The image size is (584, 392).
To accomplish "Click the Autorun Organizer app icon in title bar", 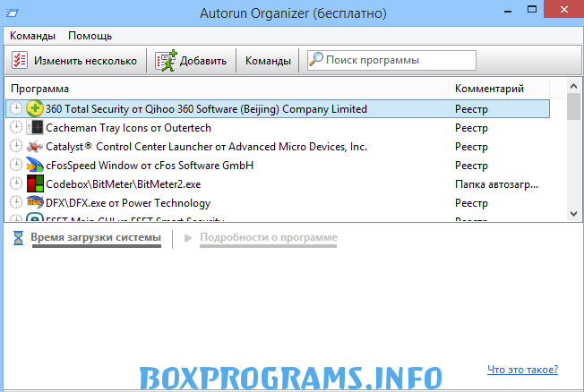I will [x=12, y=13].
